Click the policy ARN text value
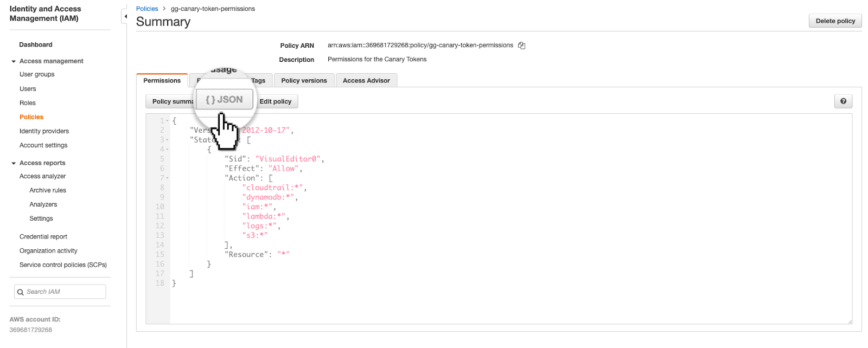Viewport: 868px width, 348px height. [x=420, y=46]
